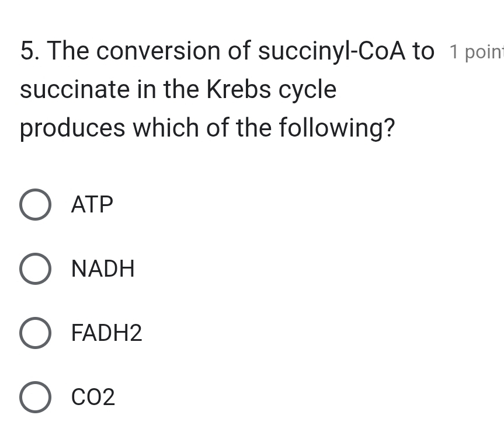Click the ATP answer label

[92, 204]
